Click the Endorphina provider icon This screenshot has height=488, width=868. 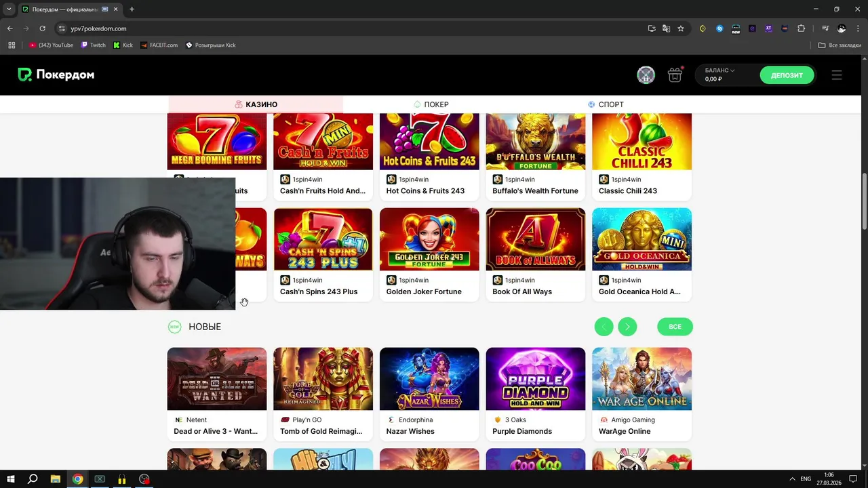[x=391, y=420]
